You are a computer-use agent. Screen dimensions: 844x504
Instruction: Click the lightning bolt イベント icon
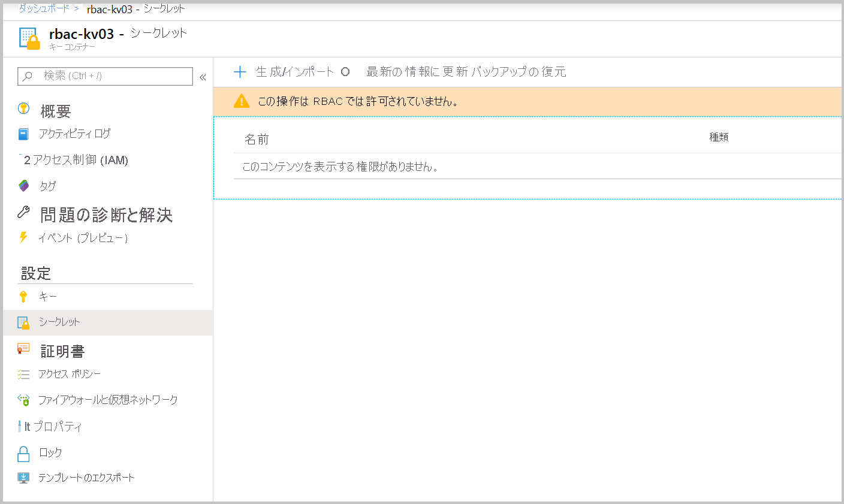(23, 237)
